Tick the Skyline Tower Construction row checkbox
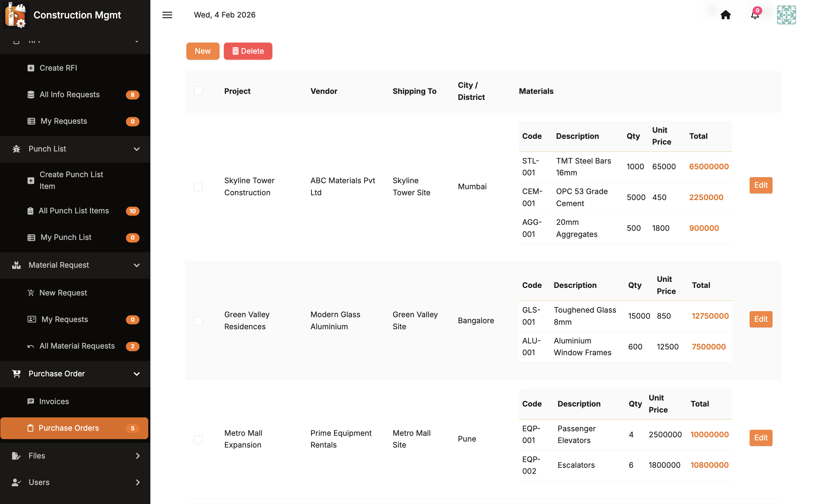Screen dimensions: 813x504 click(198, 187)
